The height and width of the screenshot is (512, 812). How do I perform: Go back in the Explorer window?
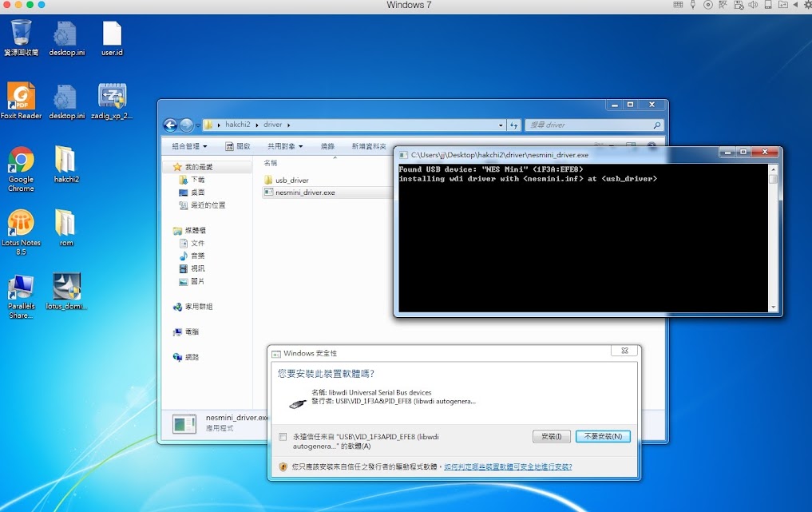pyautogui.click(x=170, y=125)
